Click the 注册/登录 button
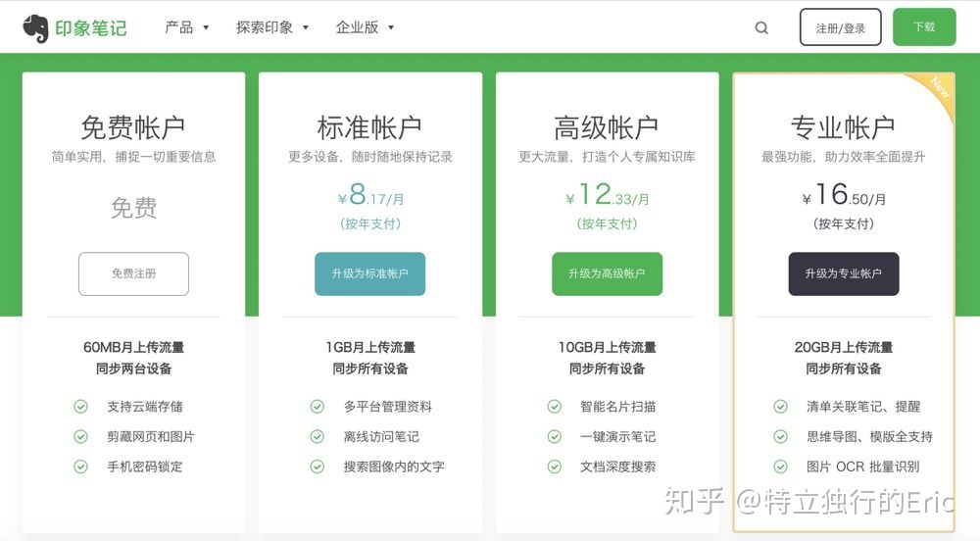Image resolution: width=980 pixels, height=541 pixels. [841, 26]
